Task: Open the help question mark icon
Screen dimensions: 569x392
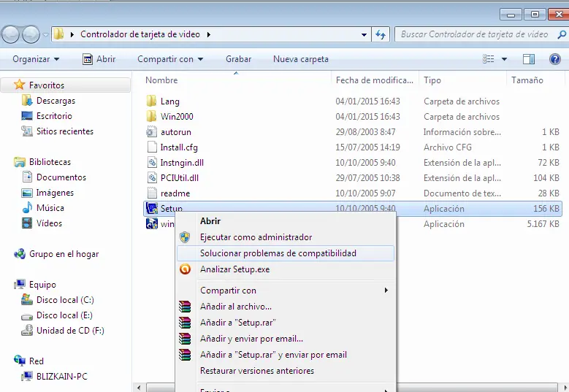Action: pos(554,59)
